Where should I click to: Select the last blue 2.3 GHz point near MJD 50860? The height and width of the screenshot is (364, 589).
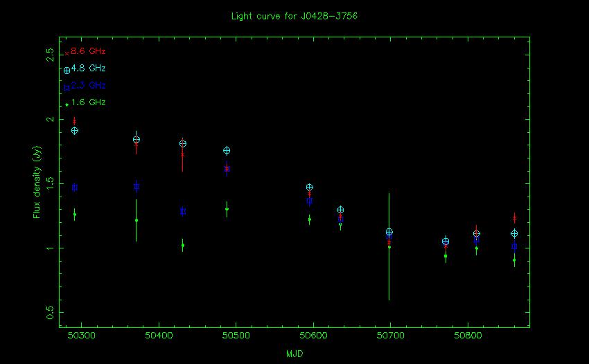[514, 246]
